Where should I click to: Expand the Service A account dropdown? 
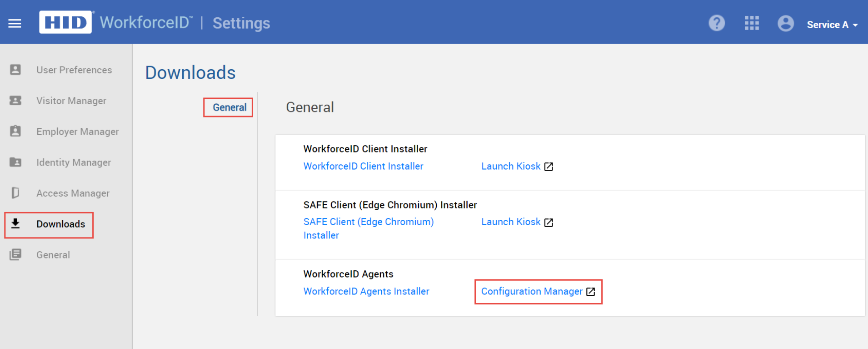(832, 25)
